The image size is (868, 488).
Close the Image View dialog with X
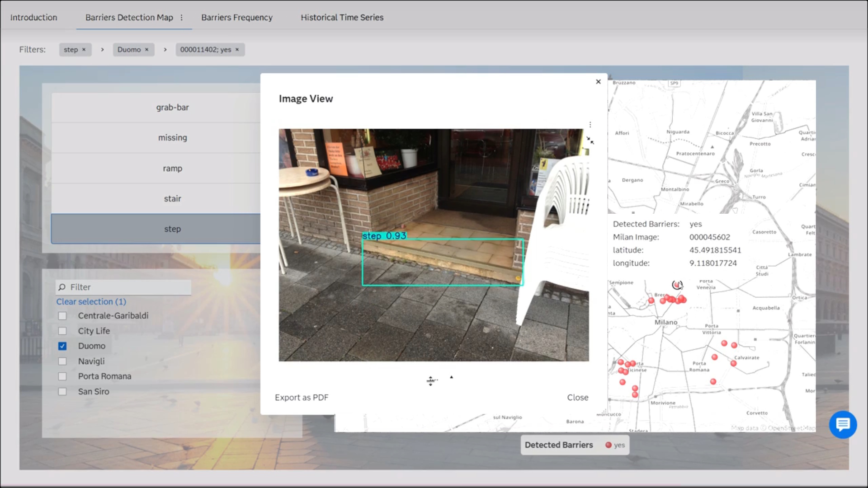(x=598, y=82)
